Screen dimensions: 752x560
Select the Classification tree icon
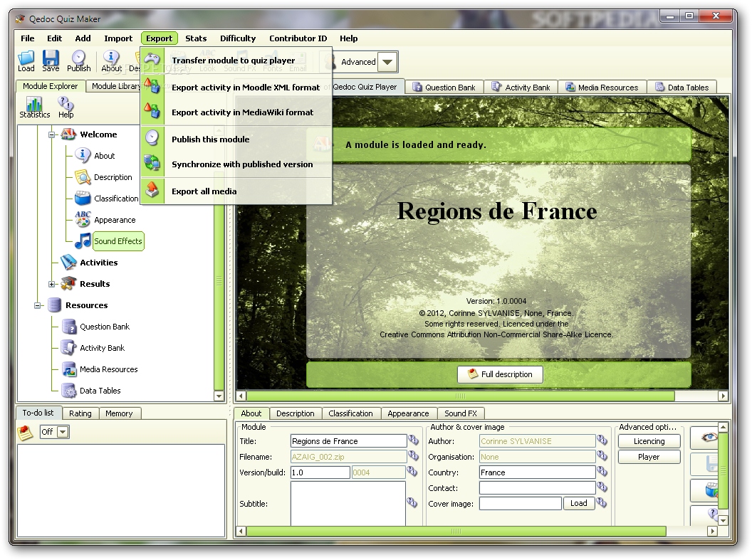(83, 198)
